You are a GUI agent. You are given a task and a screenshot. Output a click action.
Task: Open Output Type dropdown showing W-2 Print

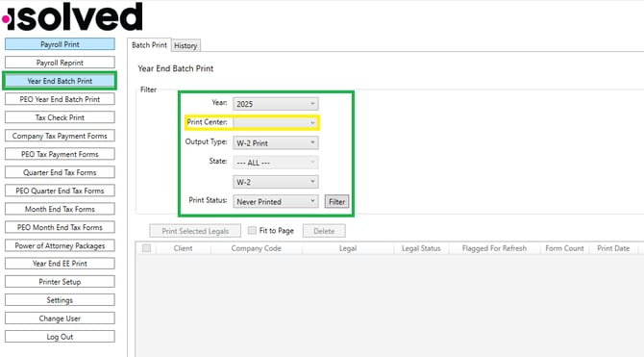(276, 143)
